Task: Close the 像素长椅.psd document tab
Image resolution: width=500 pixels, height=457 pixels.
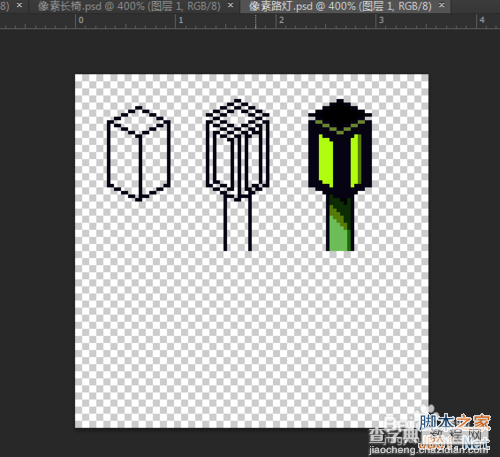Action: pos(230,5)
